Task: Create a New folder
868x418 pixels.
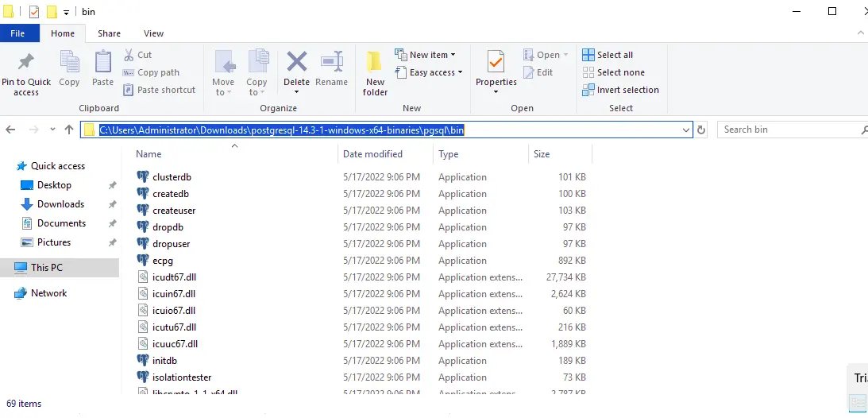Action: (x=375, y=73)
